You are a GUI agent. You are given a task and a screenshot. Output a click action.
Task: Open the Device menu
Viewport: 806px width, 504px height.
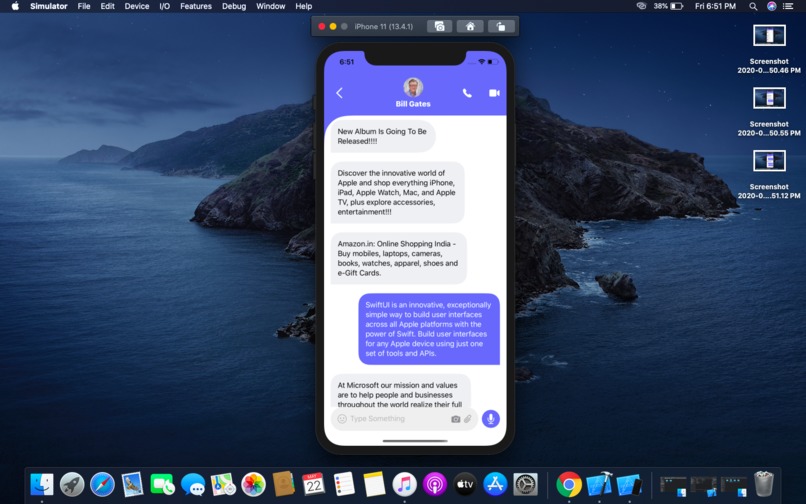click(x=137, y=6)
